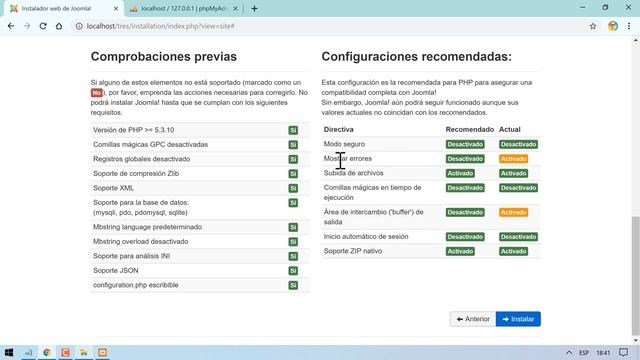Open the red app in taskbar
The height and width of the screenshot is (360, 640).
point(65,353)
